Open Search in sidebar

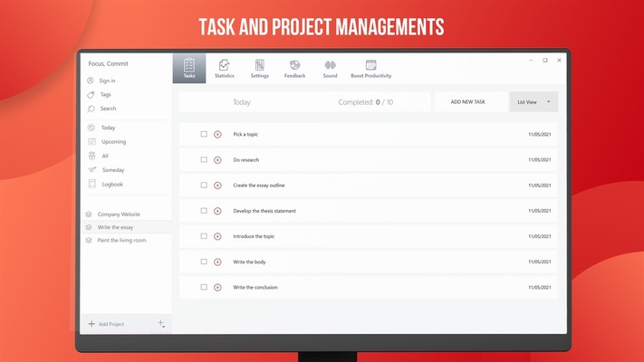(108, 109)
